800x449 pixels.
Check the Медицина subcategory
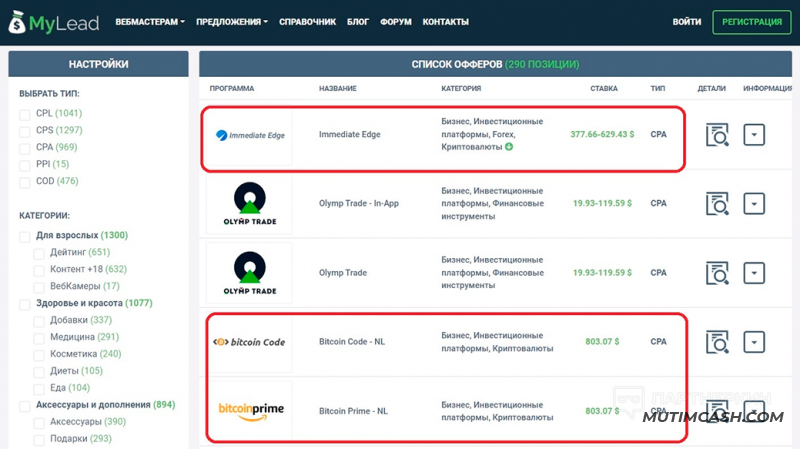(x=39, y=338)
